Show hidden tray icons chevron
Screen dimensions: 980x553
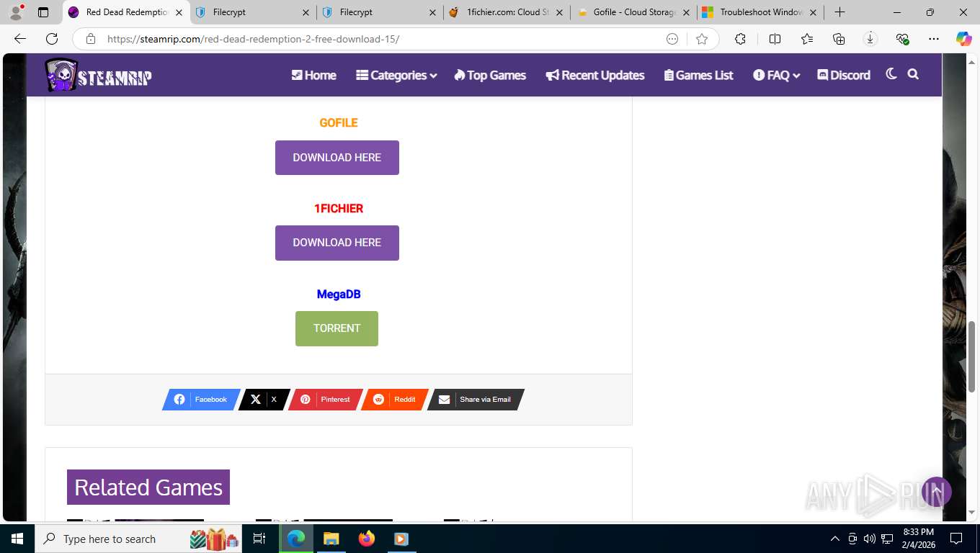tap(835, 539)
